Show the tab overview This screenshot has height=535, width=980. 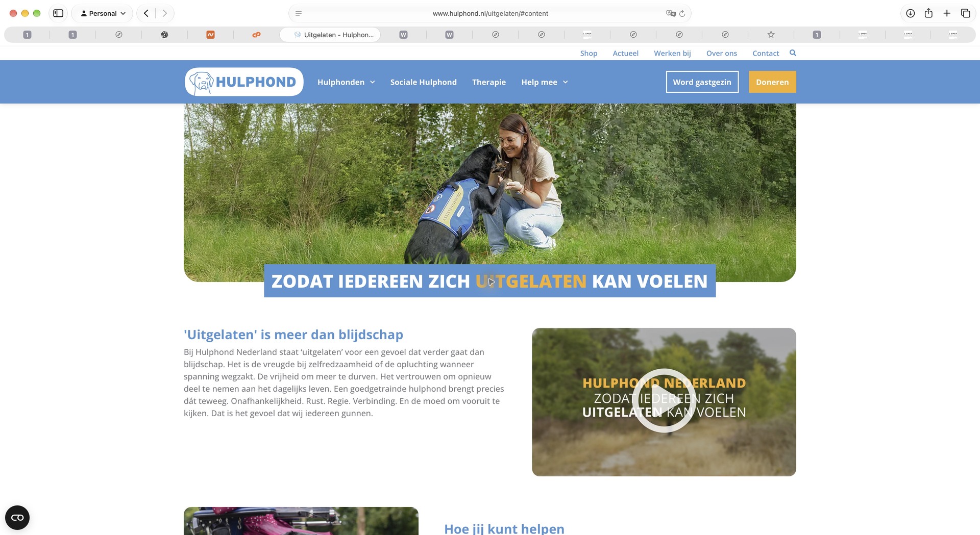(965, 13)
